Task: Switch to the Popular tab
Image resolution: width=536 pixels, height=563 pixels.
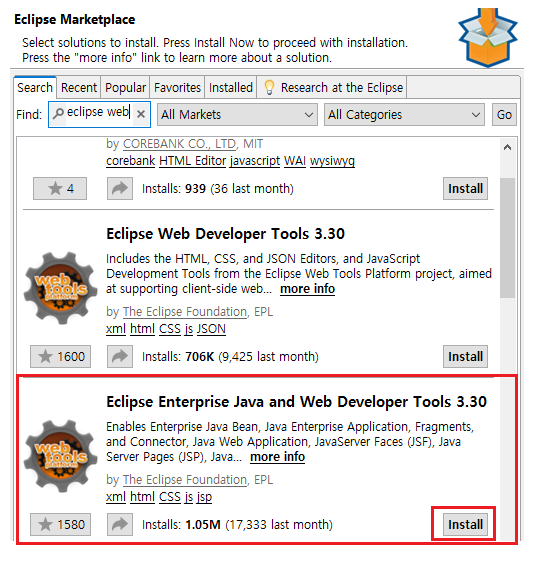Action: point(125,87)
